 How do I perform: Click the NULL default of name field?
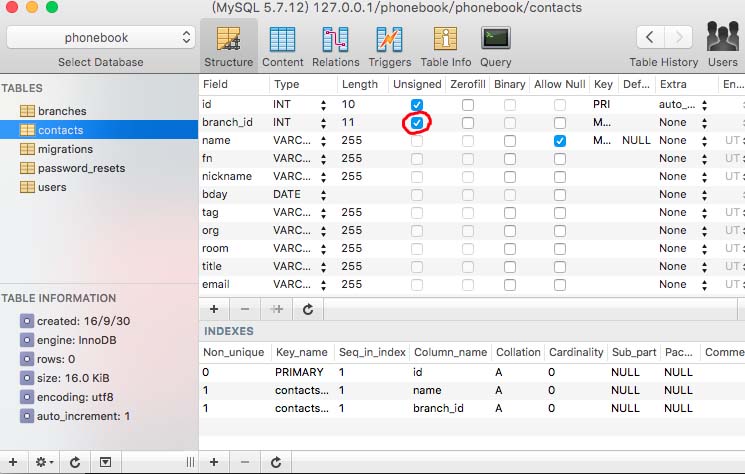(x=636, y=141)
